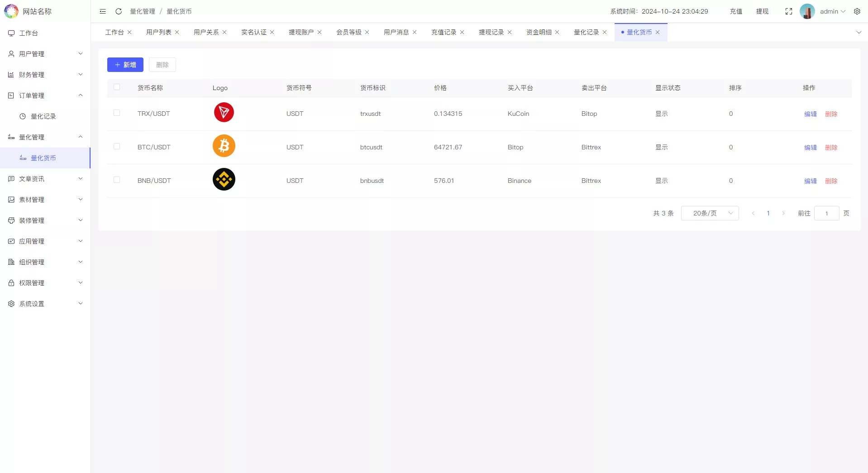
Task: Enter fullscreen mode
Action: [x=789, y=11]
